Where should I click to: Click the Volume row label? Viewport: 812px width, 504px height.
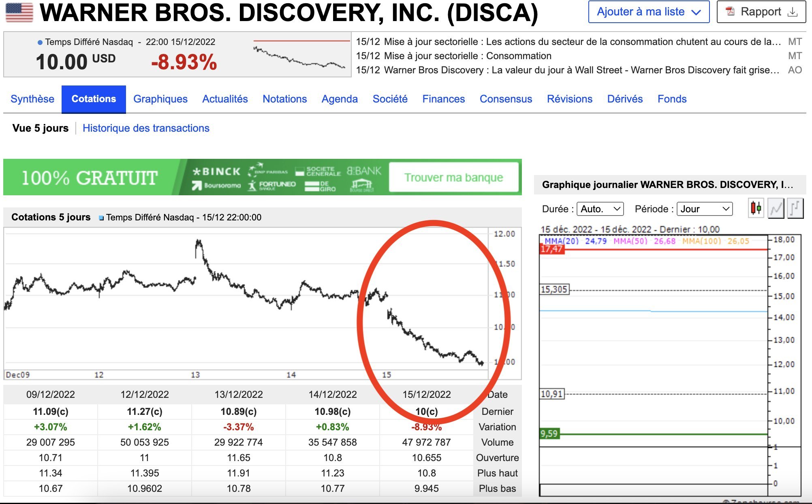[497, 442]
